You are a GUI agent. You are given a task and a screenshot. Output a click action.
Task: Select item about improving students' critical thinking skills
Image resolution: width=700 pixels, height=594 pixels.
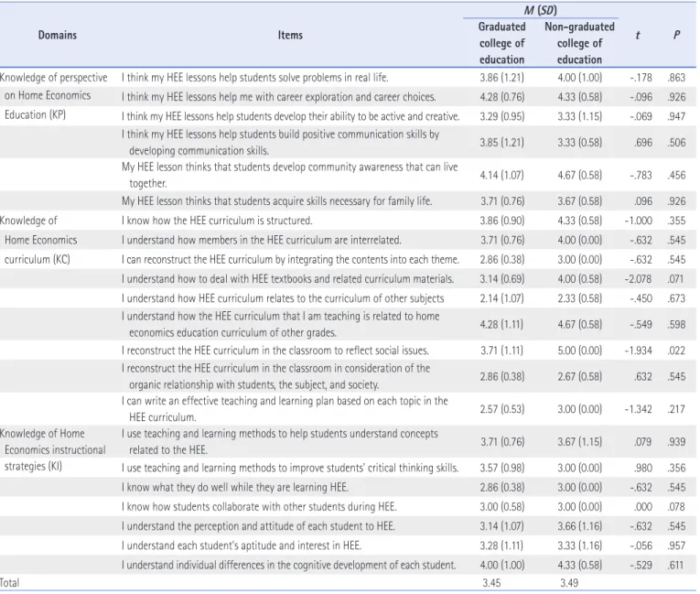click(x=290, y=468)
